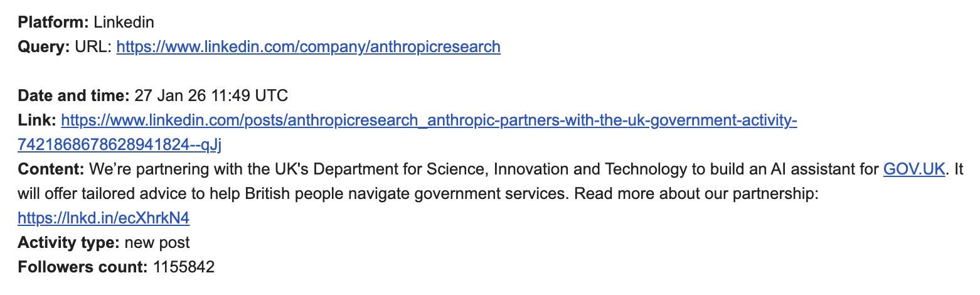Click the "Linkedin" platform value
This screenshot has width=980, height=295.
pyautogui.click(x=124, y=23)
